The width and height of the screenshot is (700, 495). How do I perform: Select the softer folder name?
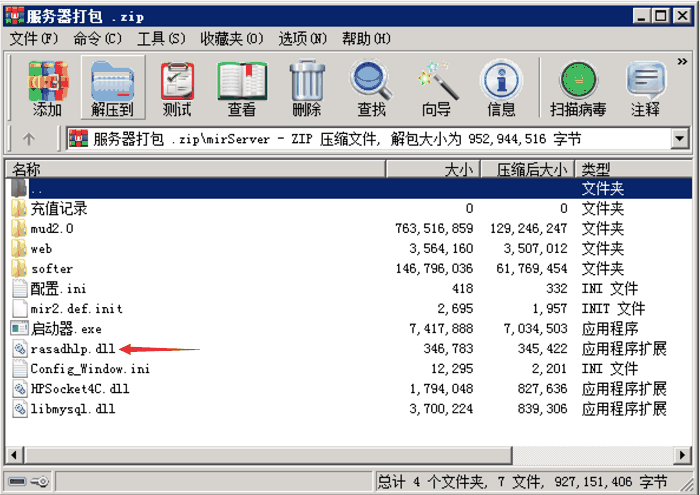[51, 269]
